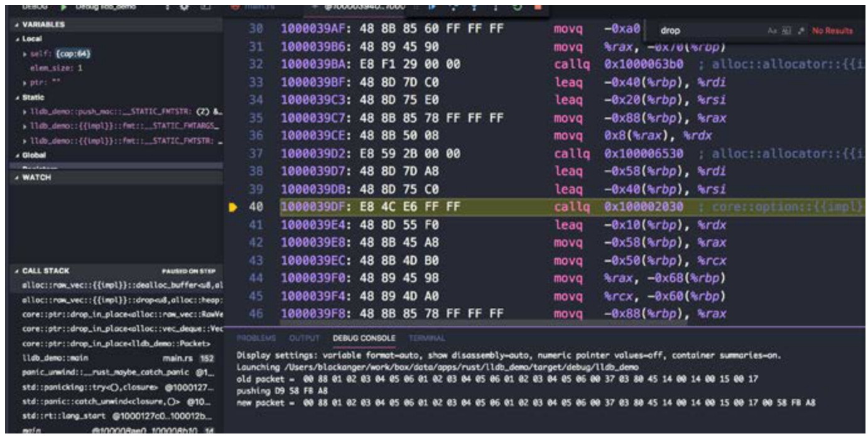The height and width of the screenshot is (436, 868).
Task: Toggle regex option in find box
Action: coord(800,31)
